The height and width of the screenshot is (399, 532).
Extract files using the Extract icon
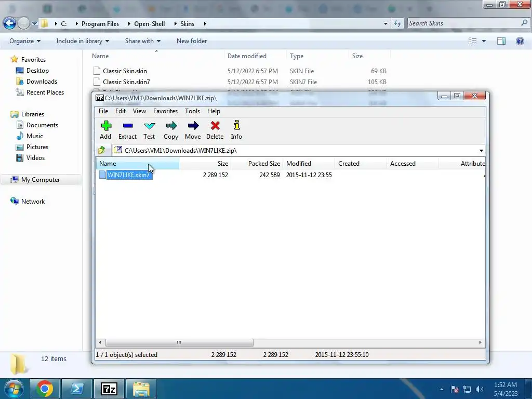pyautogui.click(x=128, y=130)
